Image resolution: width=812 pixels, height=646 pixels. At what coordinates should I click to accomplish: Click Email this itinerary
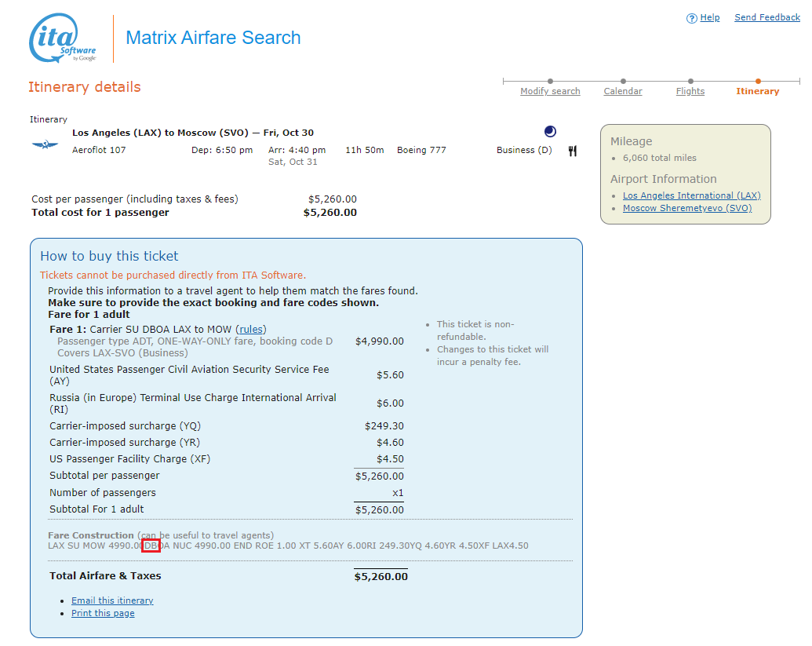tap(112, 601)
